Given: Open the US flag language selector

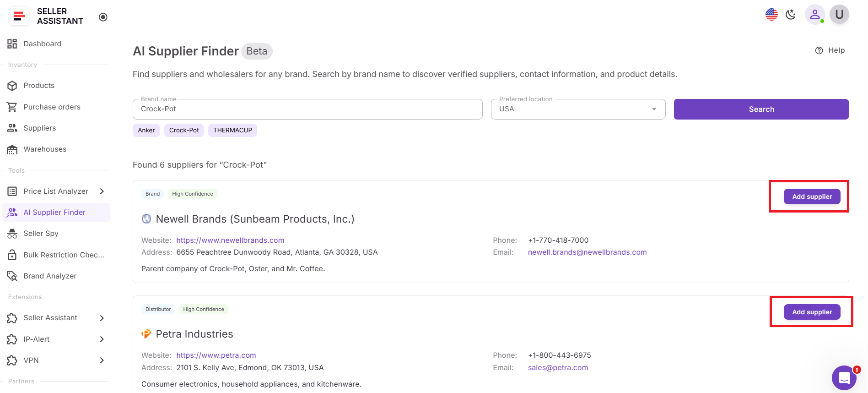Looking at the screenshot, I should pos(771,15).
